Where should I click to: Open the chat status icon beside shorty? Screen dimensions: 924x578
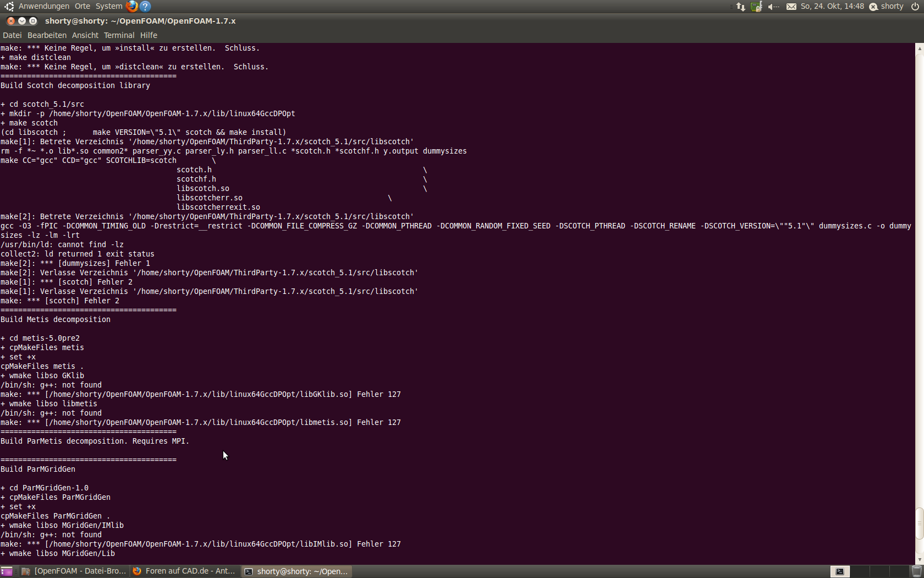click(x=873, y=7)
